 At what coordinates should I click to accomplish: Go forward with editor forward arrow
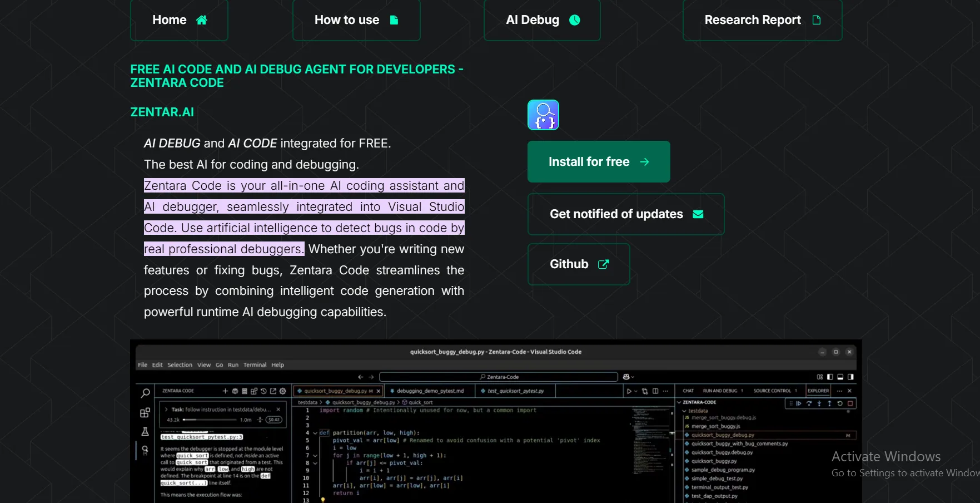[x=371, y=377]
